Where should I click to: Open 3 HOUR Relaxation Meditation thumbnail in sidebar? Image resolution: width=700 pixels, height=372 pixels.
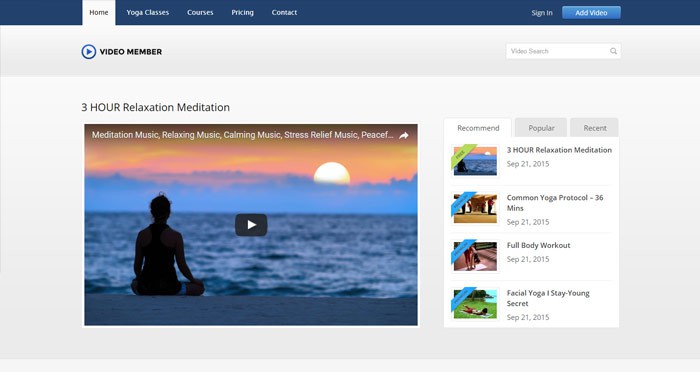tap(475, 161)
